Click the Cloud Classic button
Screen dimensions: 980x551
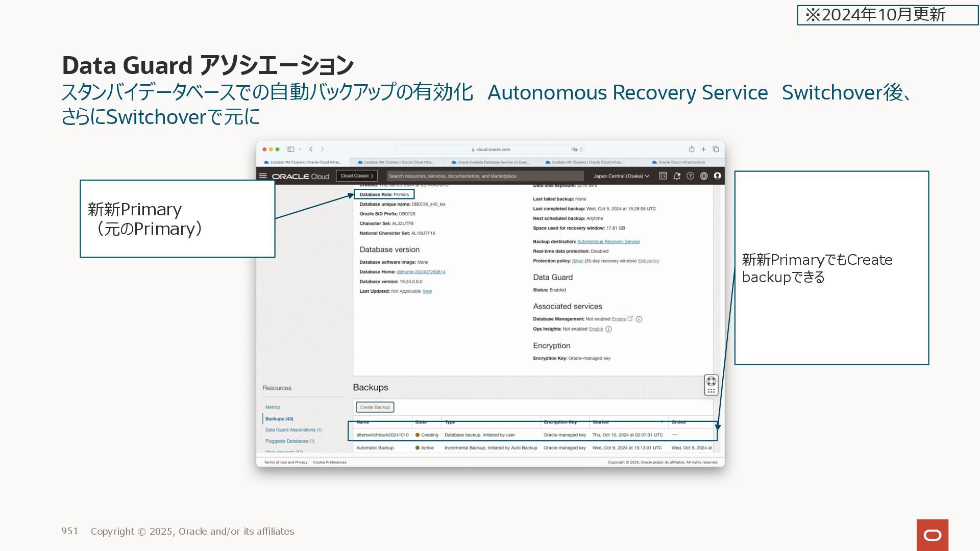tap(357, 176)
